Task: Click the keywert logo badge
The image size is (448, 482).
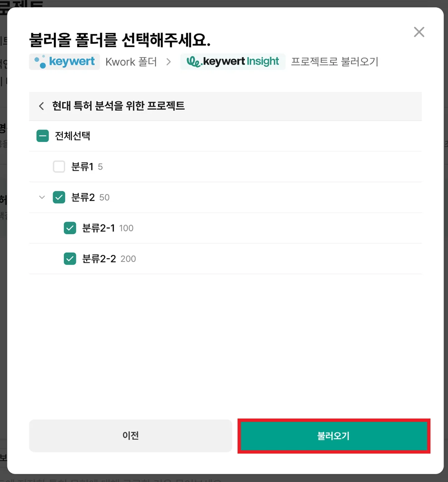Action: pos(64,61)
